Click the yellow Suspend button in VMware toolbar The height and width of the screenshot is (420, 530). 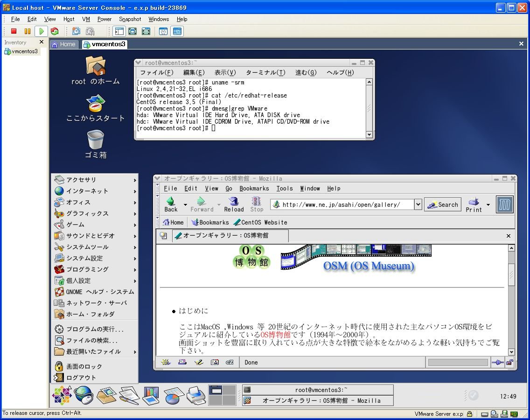click(x=28, y=31)
